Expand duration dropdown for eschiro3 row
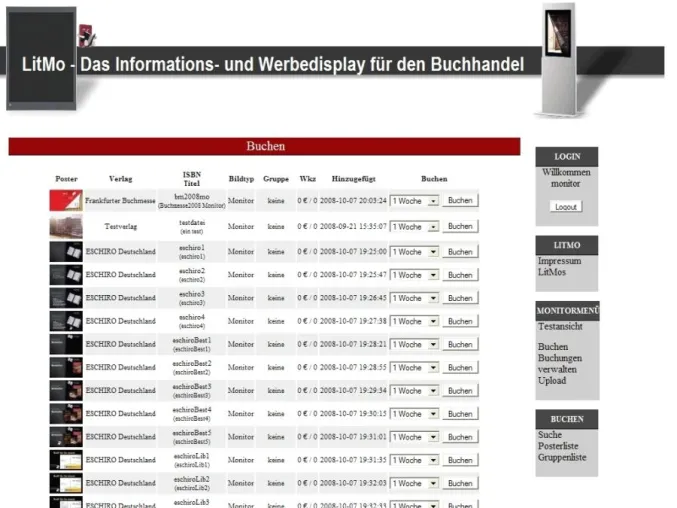 [x=414, y=298]
